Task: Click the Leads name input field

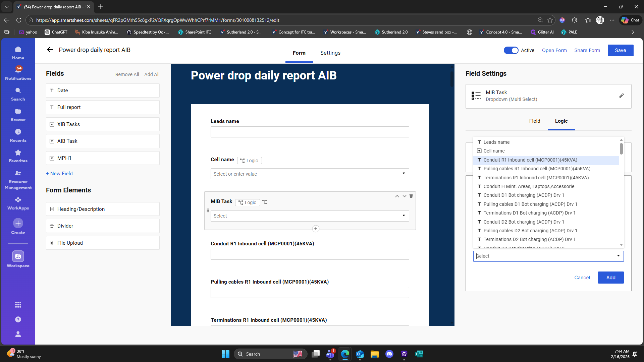Action: tap(310, 132)
